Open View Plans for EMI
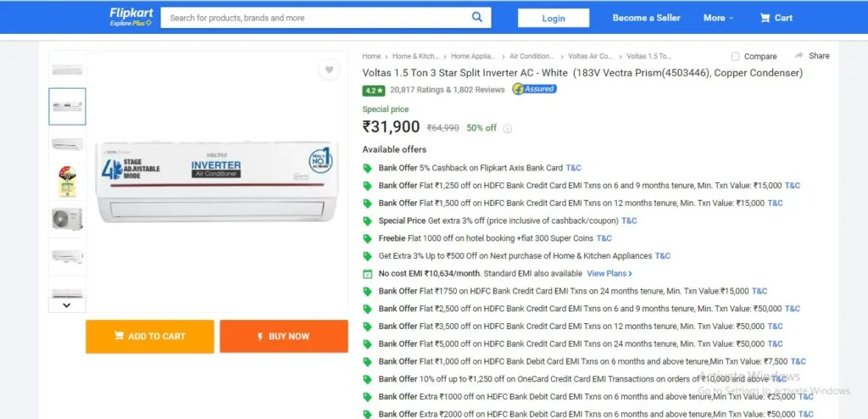Screen dimensions: 868x419 [x=609, y=273]
